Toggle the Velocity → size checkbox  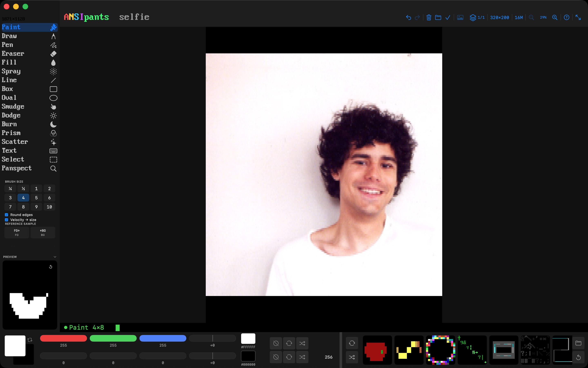[x=7, y=220]
